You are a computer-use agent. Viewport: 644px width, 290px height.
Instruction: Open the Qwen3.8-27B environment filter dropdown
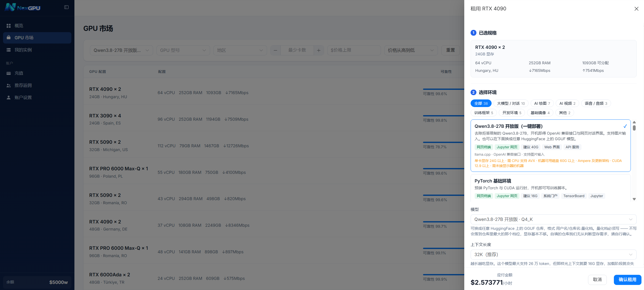pos(121,50)
